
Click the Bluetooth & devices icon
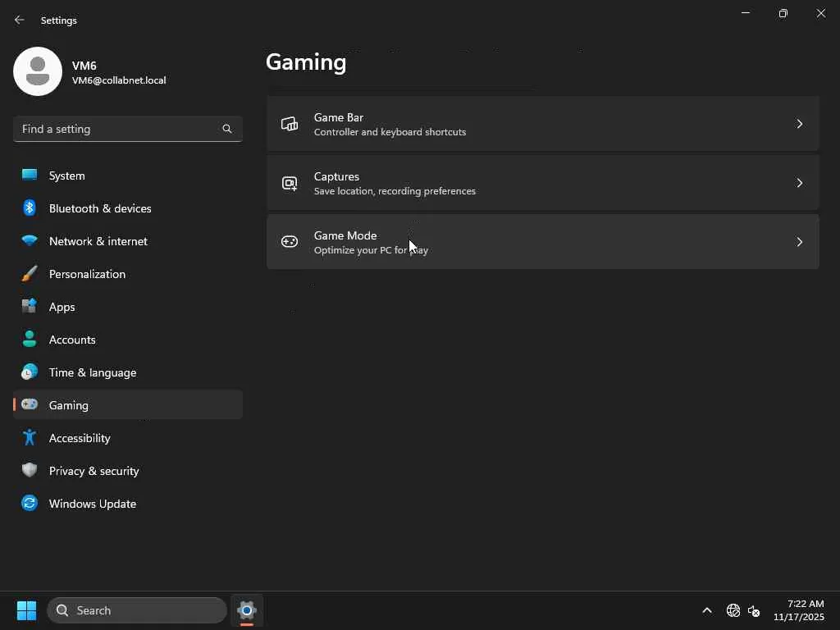[30, 208]
